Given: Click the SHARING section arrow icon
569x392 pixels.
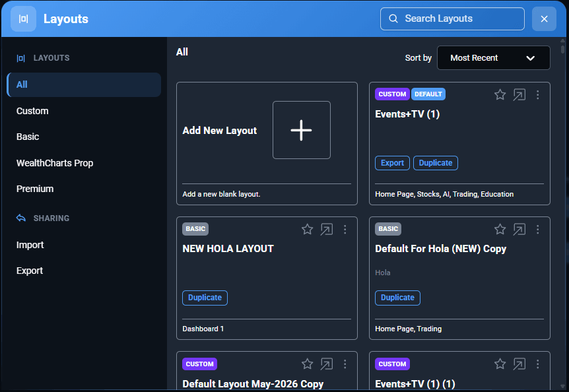Looking at the screenshot, I should 20,218.
